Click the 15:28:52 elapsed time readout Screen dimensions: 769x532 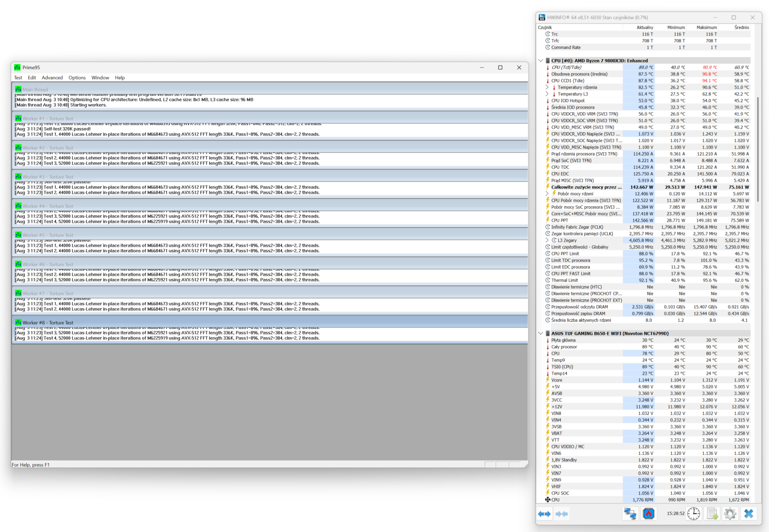[675, 513]
